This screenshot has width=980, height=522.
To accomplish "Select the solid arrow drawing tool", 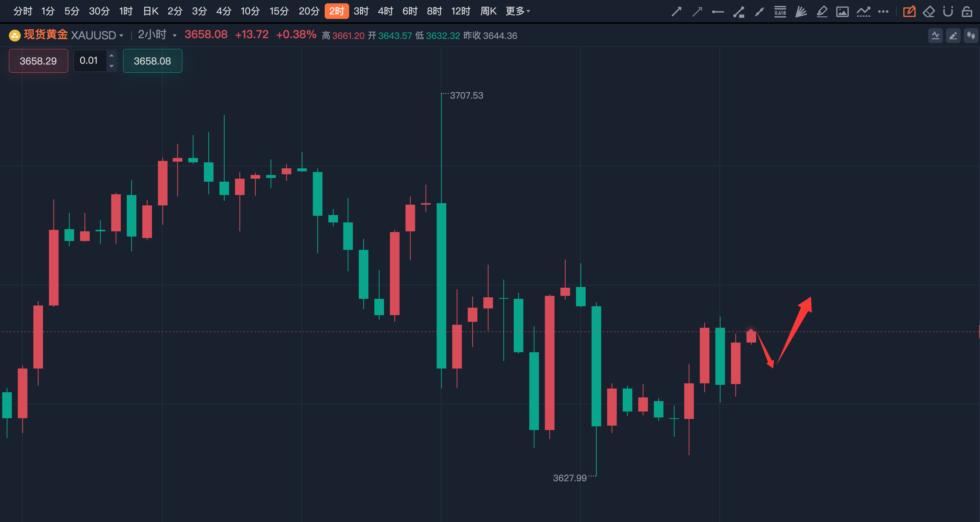I will tap(676, 12).
